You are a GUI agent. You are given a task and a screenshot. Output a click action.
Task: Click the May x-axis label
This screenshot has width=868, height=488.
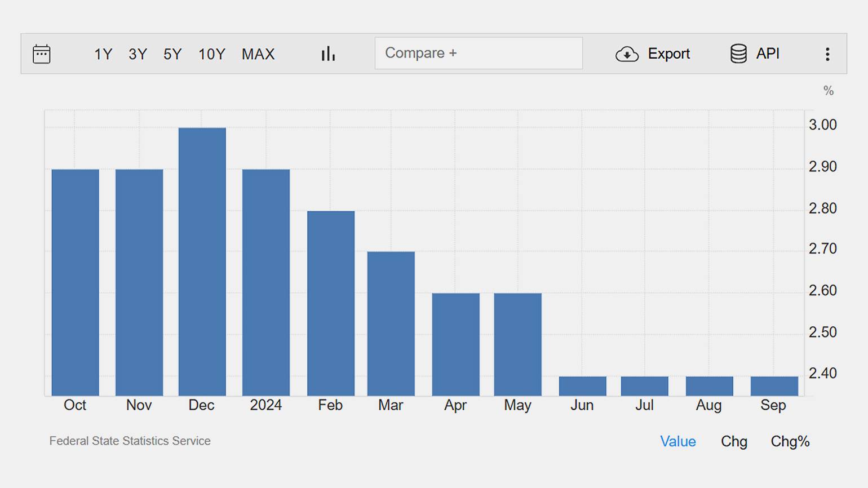tap(517, 405)
